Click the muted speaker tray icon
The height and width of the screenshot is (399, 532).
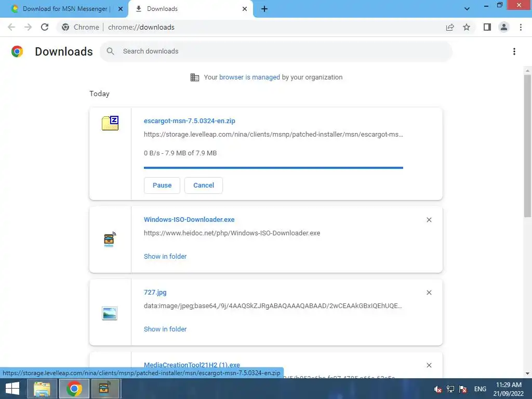coord(438,389)
